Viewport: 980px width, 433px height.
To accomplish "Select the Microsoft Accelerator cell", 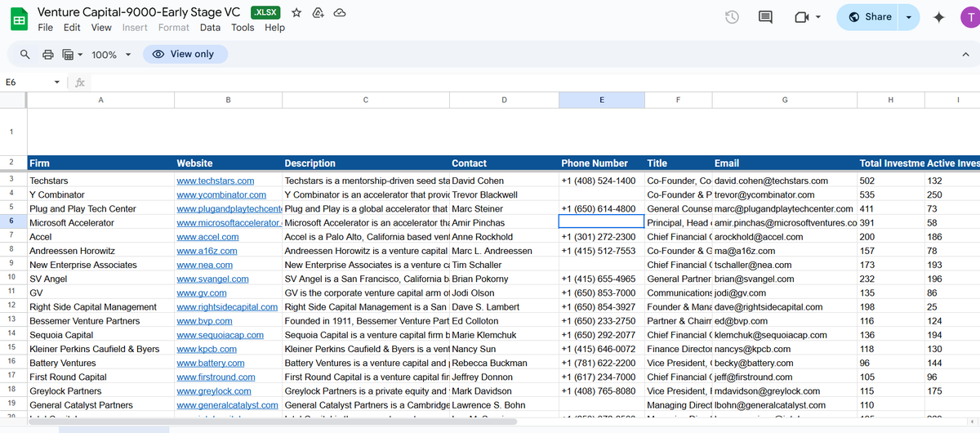I will [100, 222].
